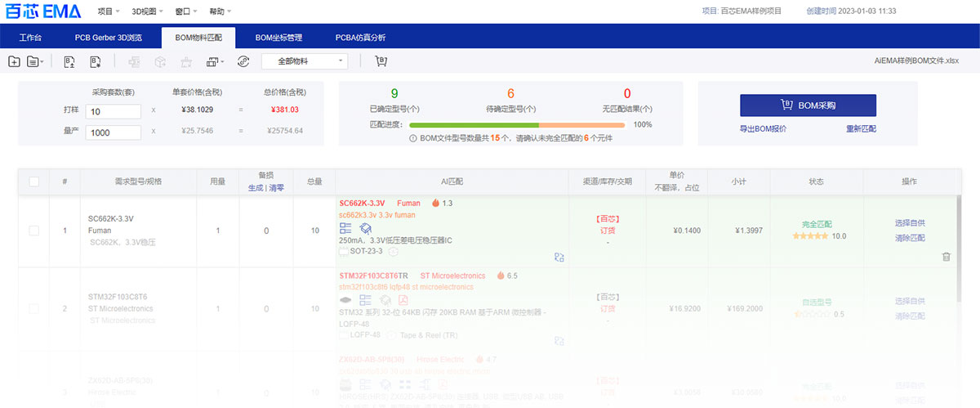
Task: Open the file list dropdown icon
Action: click(35, 61)
